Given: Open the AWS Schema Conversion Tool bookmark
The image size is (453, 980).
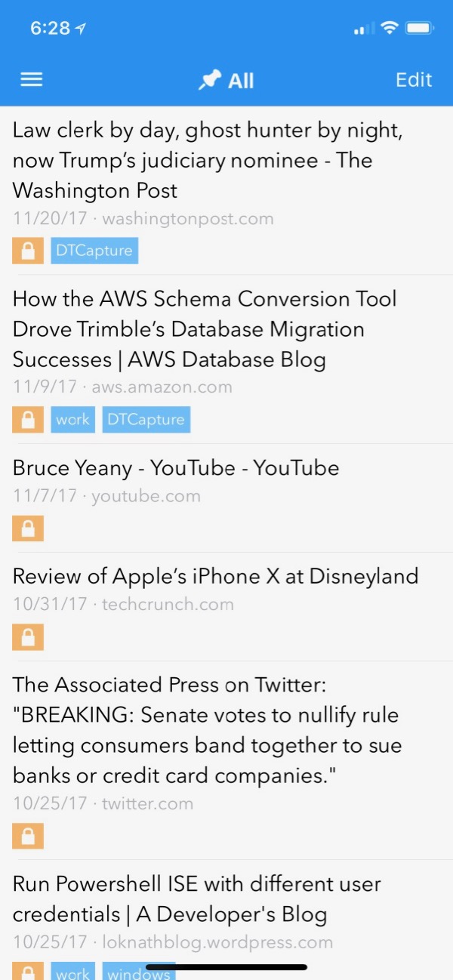Looking at the screenshot, I should 226,359.
